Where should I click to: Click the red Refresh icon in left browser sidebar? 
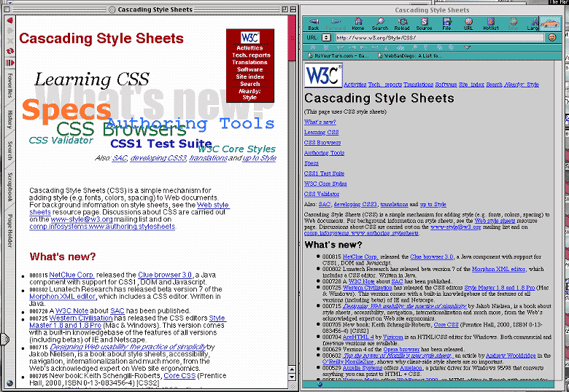click(x=9, y=52)
